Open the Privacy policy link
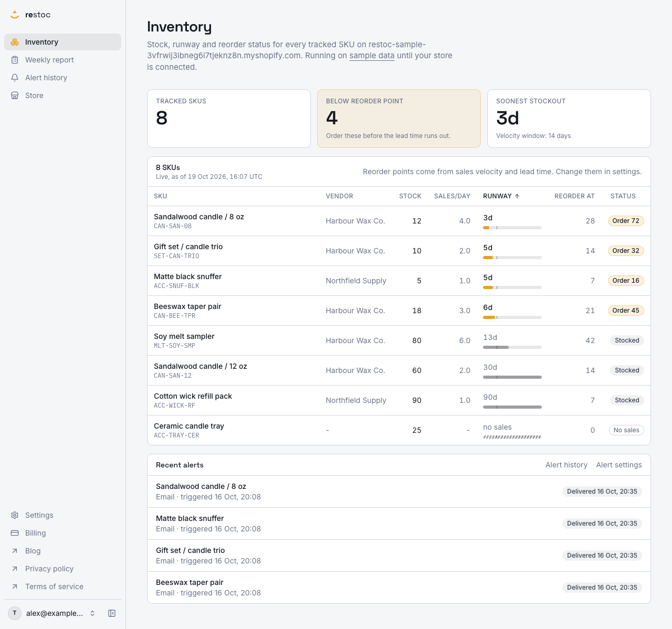The width and height of the screenshot is (672, 629). [62, 569]
